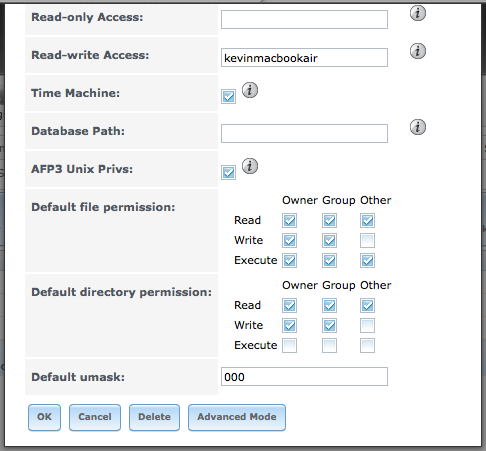Click the Delete button
This screenshot has width=486, height=451.
pos(154,417)
